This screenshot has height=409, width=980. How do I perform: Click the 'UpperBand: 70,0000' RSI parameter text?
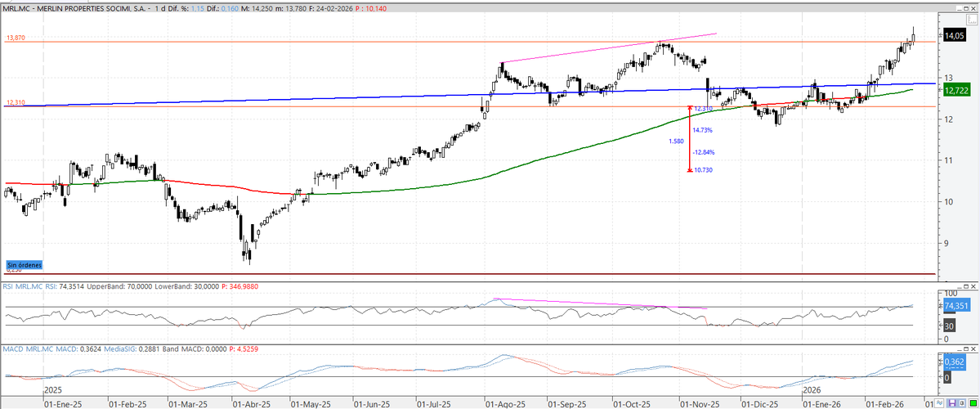point(118,286)
